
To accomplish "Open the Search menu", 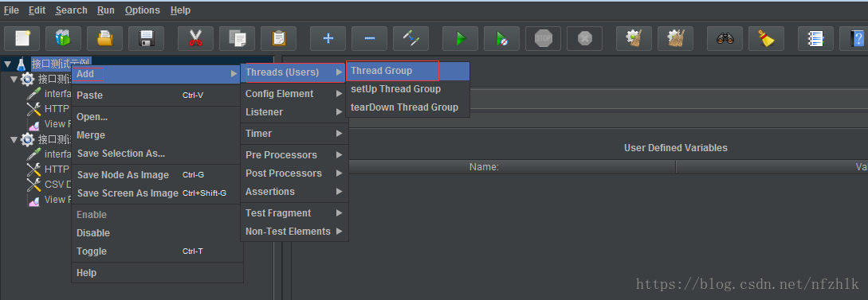I will point(72,10).
